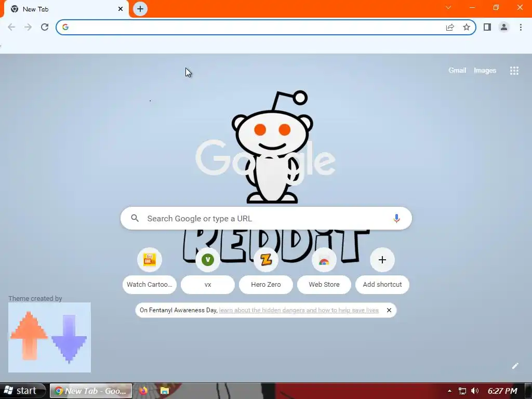The image size is (532, 399).
Task: Open Chrome's three-dot menu
Action: (x=521, y=27)
